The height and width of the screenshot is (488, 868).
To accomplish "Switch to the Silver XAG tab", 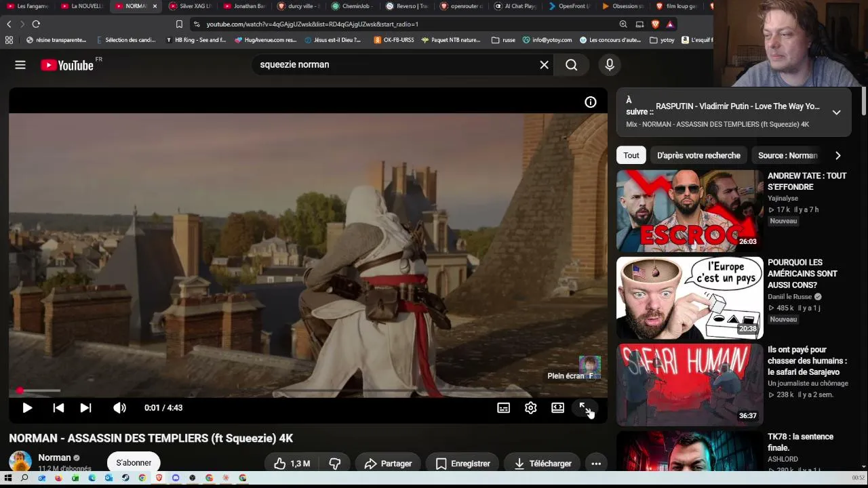I will tap(190, 6).
